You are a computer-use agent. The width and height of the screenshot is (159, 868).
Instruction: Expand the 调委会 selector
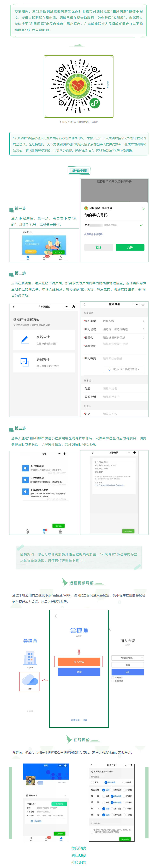[x=114, y=338]
